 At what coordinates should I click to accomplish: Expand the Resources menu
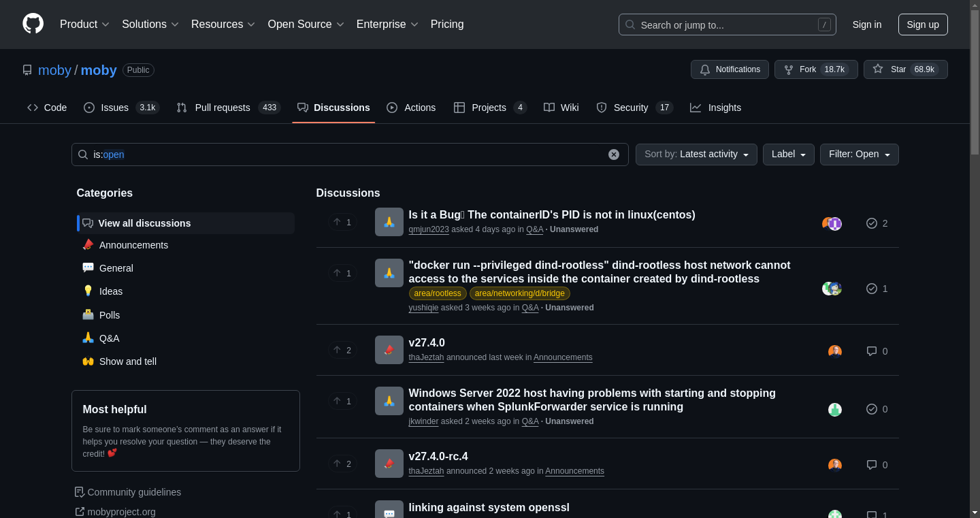(223, 25)
